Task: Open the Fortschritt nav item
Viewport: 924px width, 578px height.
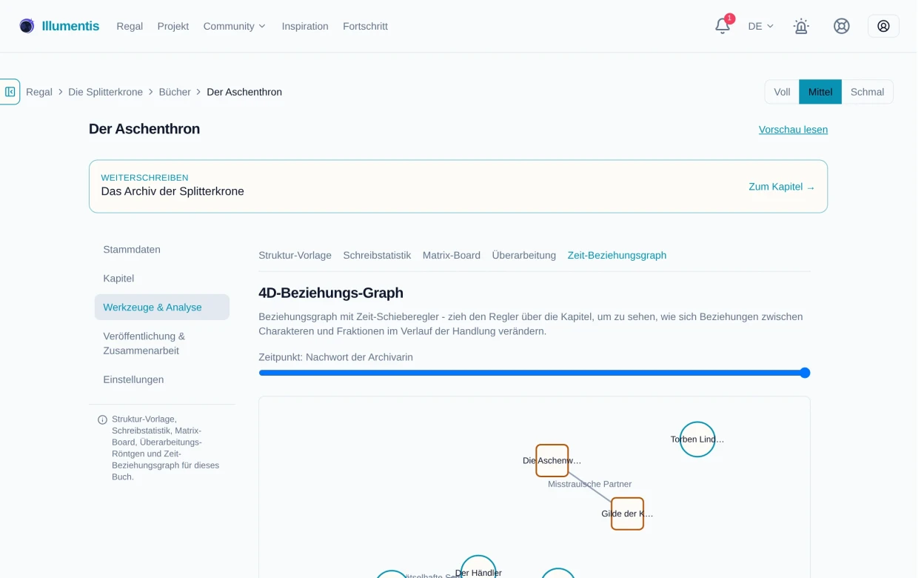Action: click(365, 26)
